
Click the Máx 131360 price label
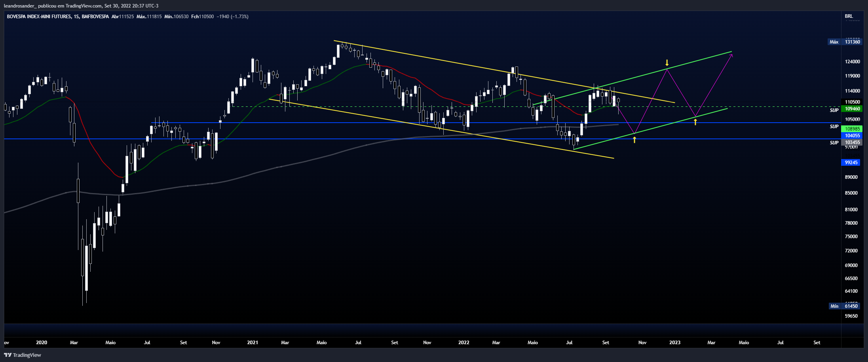[844, 42]
